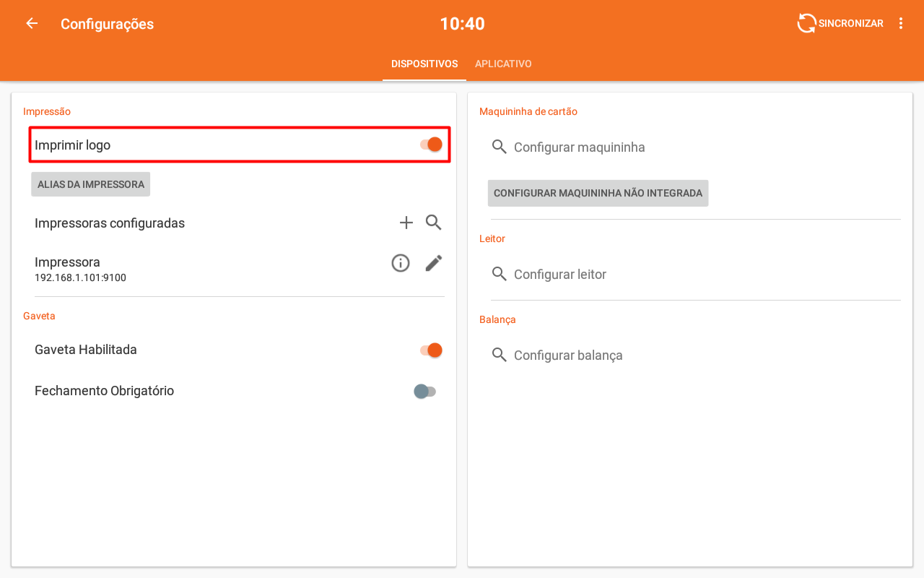The height and width of the screenshot is (578, 924).
Task: Click the Configurações title
Action: pos(107,24)
